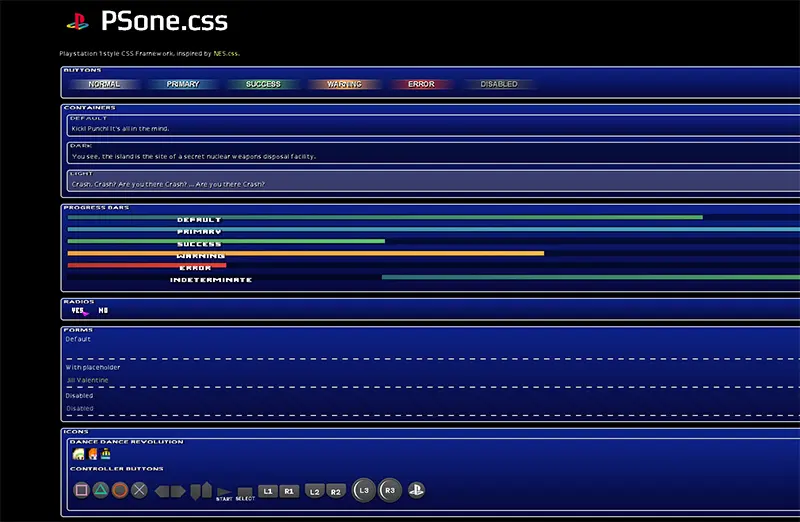
Task: Click the orange-haired Dance Dance Revolution character icon
Action: click(x=93, y=454)
